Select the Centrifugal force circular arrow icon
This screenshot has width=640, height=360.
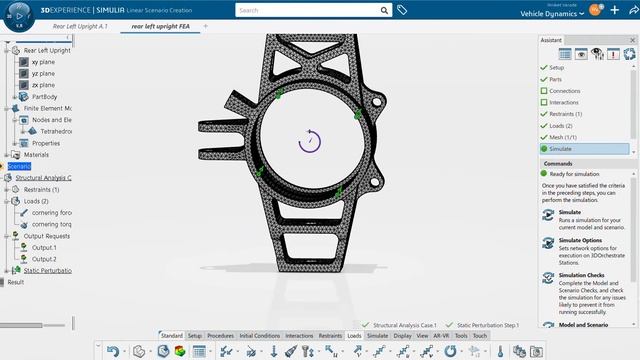450,351
